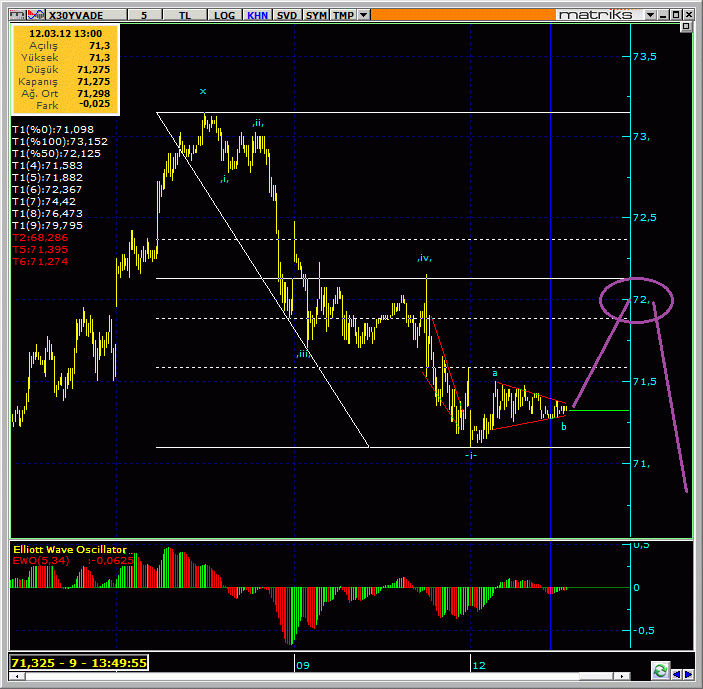
Task: Toggle the LOG scale button
Action: [x=225, y=15]
